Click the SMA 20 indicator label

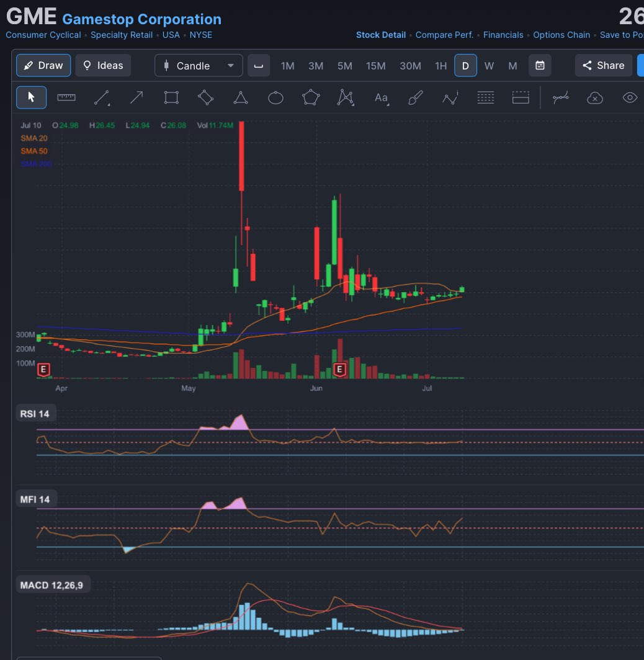point(34,138)
